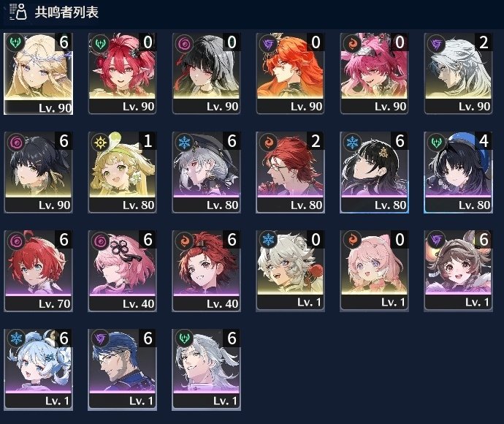Pick the white-haired lion-eared character Lv. 1
The width and height of the screenshot is (504, 424).
tap(290, 271)
